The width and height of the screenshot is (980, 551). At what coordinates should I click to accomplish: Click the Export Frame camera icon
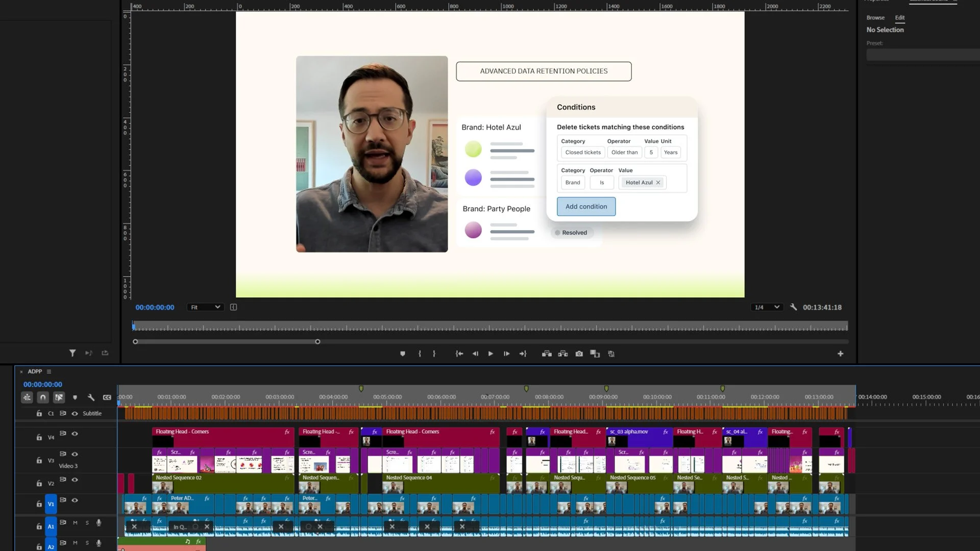pyautogui.click(x=579, y=354)
